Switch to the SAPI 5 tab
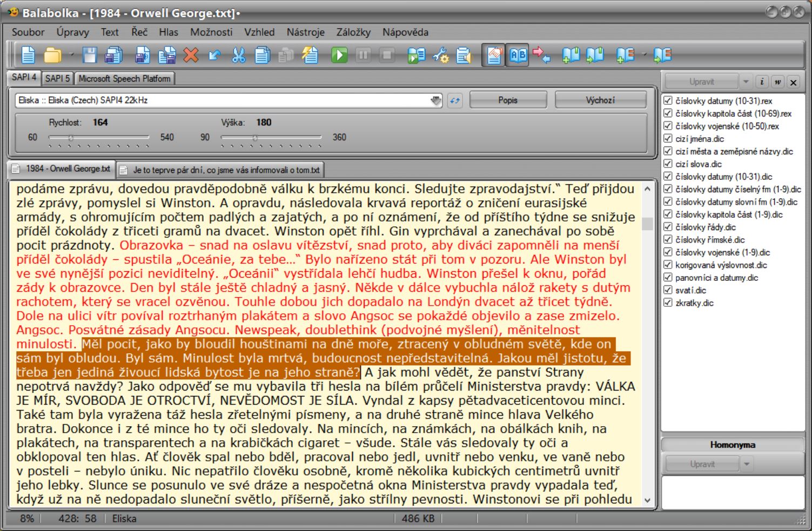This screenshot has height=531, width=812. 57,78
